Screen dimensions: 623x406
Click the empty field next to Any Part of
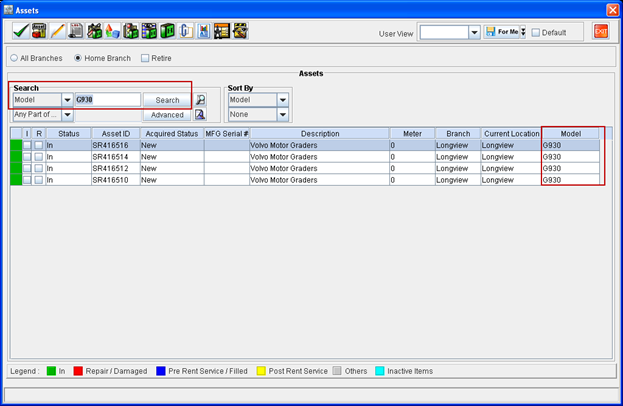[x=108, y=115]
